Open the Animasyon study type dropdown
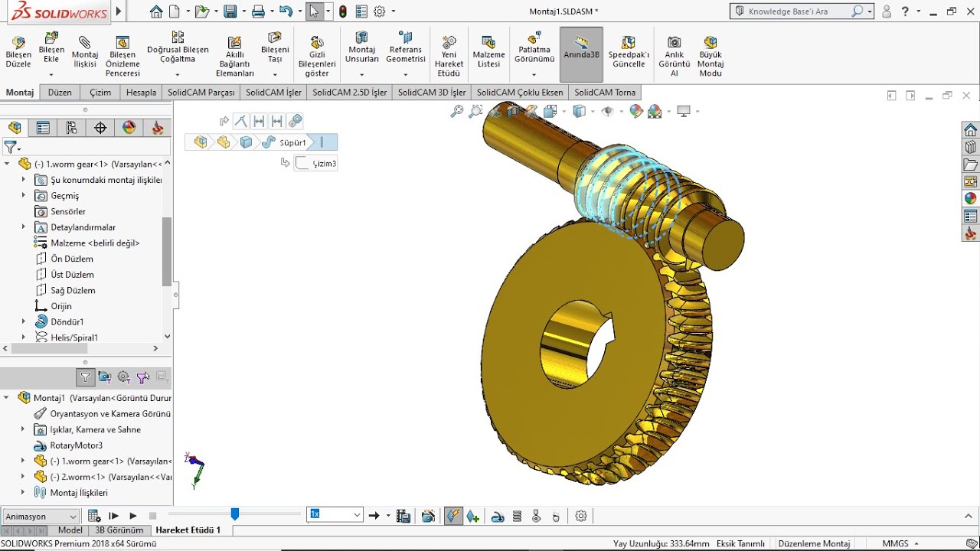This screenshot has width=980, height=551. (x=41, y=516)
